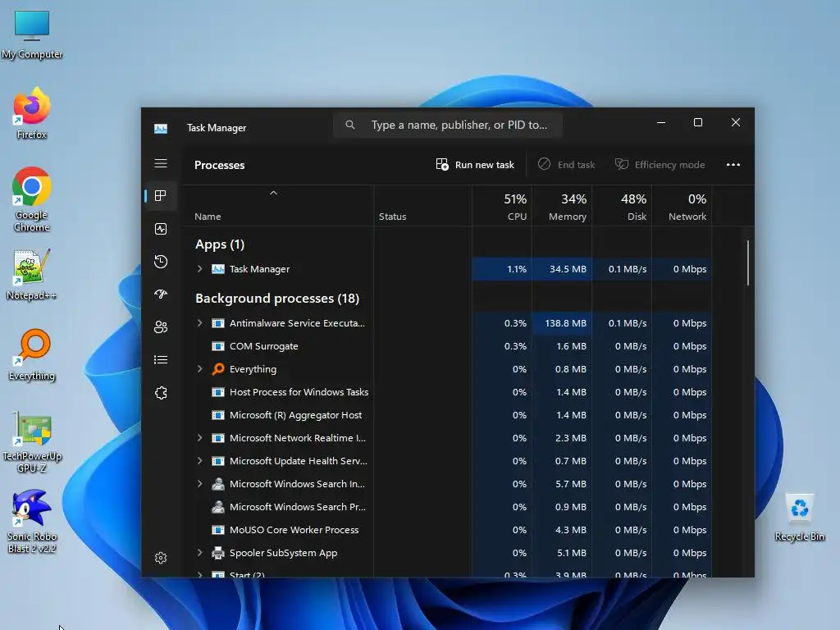Viewport: 840px width, 630px height.
Task: Sort processes by Network column
Action: (x=682, y=207)
